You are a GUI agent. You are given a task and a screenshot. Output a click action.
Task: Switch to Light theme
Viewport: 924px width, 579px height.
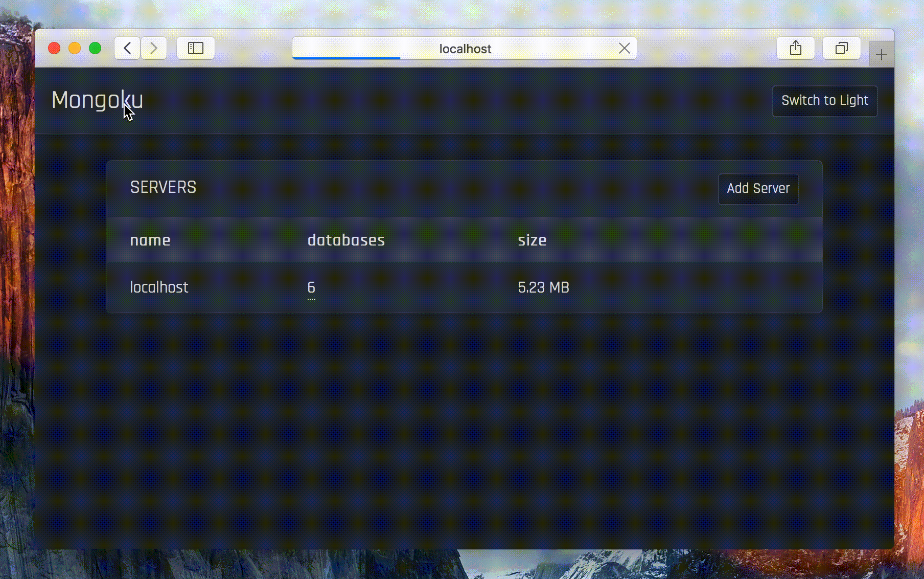[x=825, y=101]
